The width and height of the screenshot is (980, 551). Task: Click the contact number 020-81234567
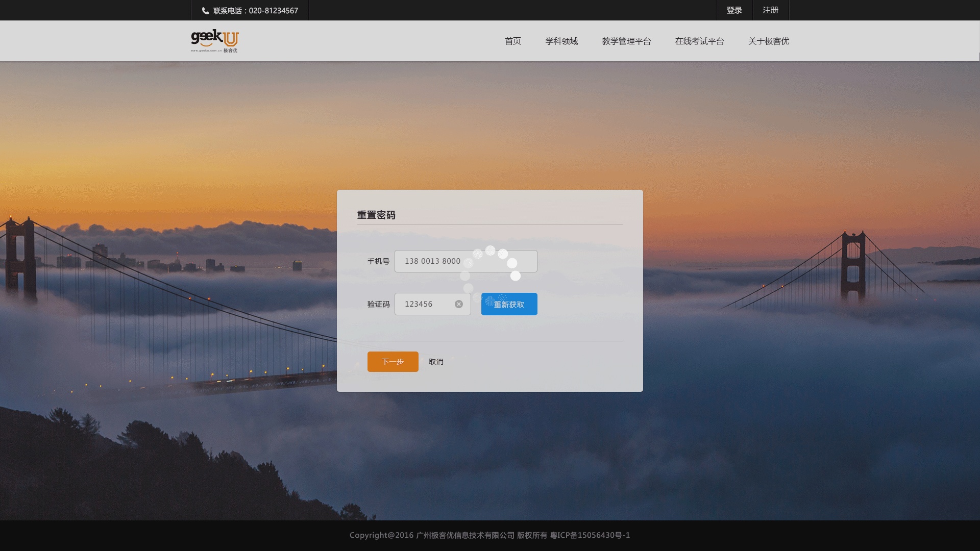pos(273,11)
